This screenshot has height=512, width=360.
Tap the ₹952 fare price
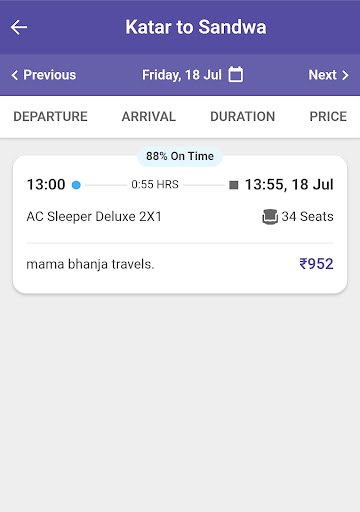click(316, 264)
